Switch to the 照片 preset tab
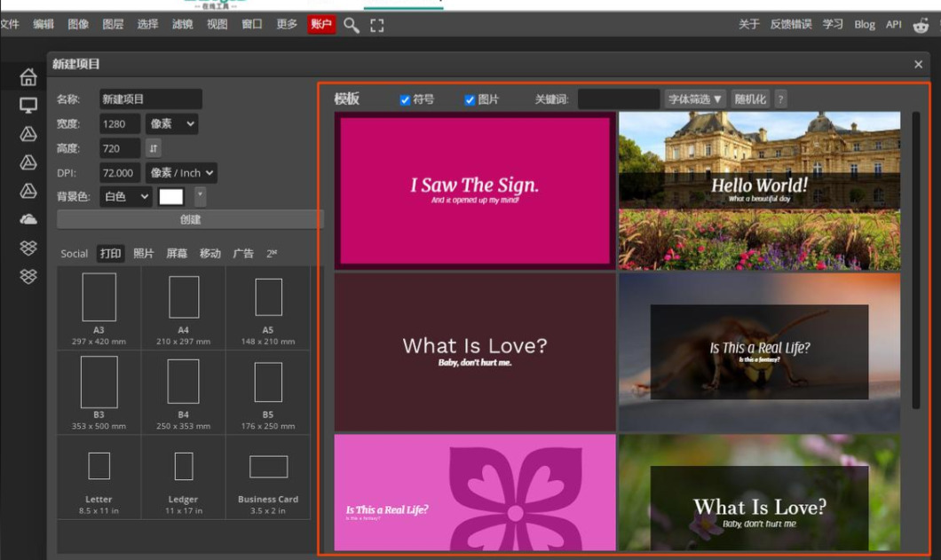This screenshot has height=560, width=941. pyautogui.click(x=144, y=254)
